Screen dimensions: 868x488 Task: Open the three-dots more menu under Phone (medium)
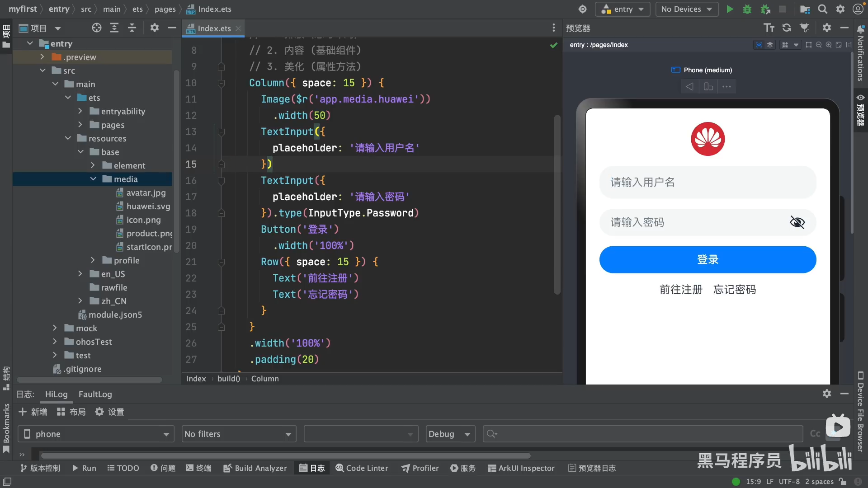[x=726, y=86]
